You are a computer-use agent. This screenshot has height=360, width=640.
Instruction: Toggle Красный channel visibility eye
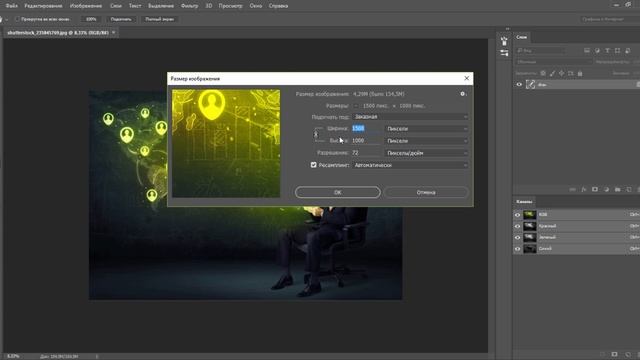[518, 226]
